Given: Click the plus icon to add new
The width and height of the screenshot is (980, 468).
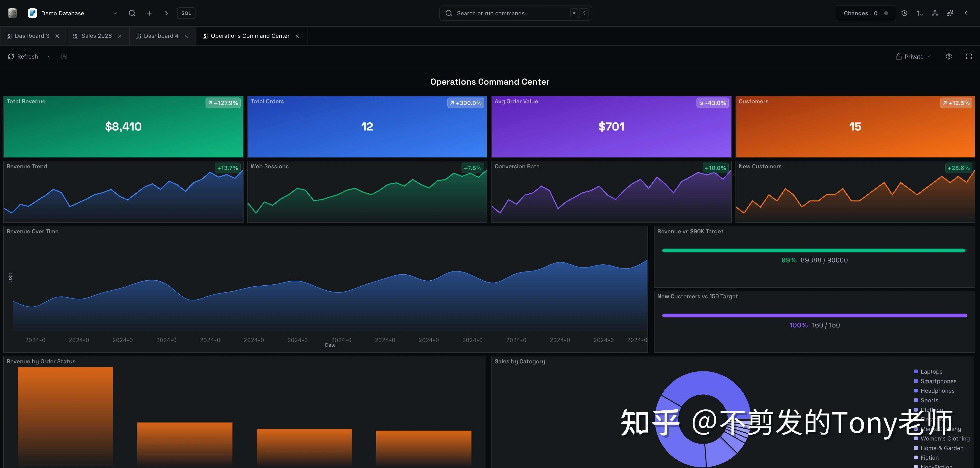Looking at the screenshot, I should 149,13.
